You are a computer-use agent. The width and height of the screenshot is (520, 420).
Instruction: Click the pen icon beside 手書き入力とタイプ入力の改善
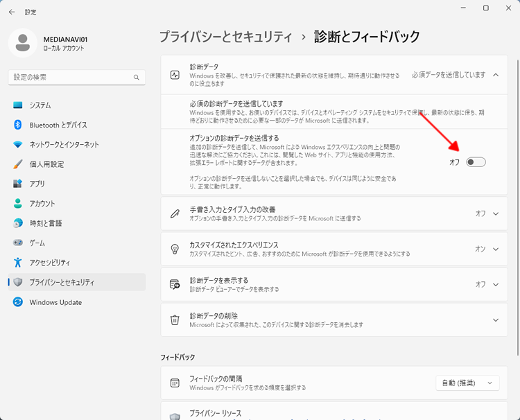click(175, 213)
